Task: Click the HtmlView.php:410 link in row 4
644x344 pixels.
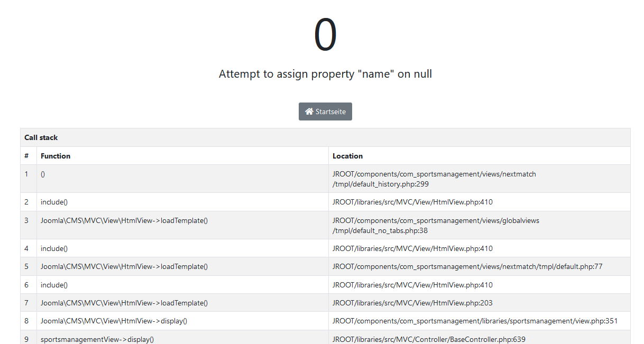Action: click(412, 248)
